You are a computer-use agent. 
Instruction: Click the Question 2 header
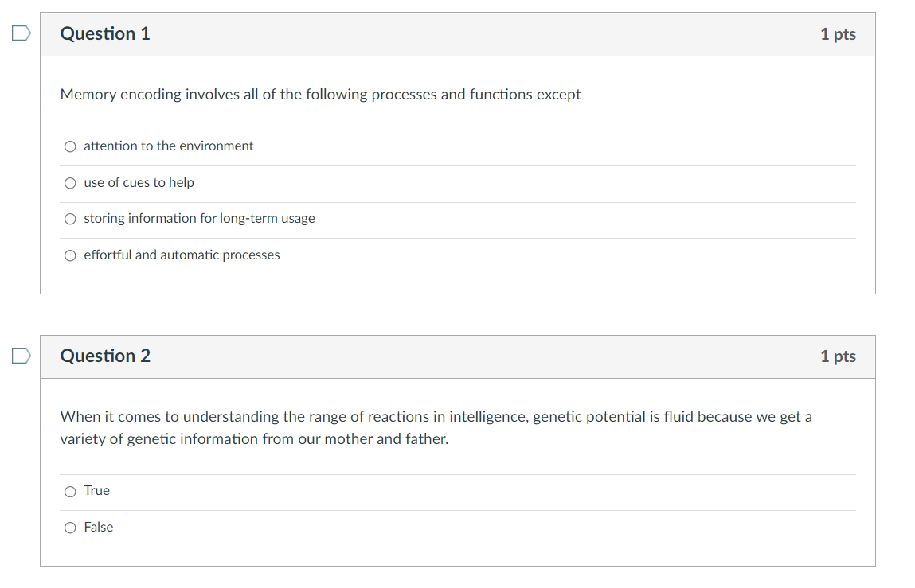pos(104,356)
